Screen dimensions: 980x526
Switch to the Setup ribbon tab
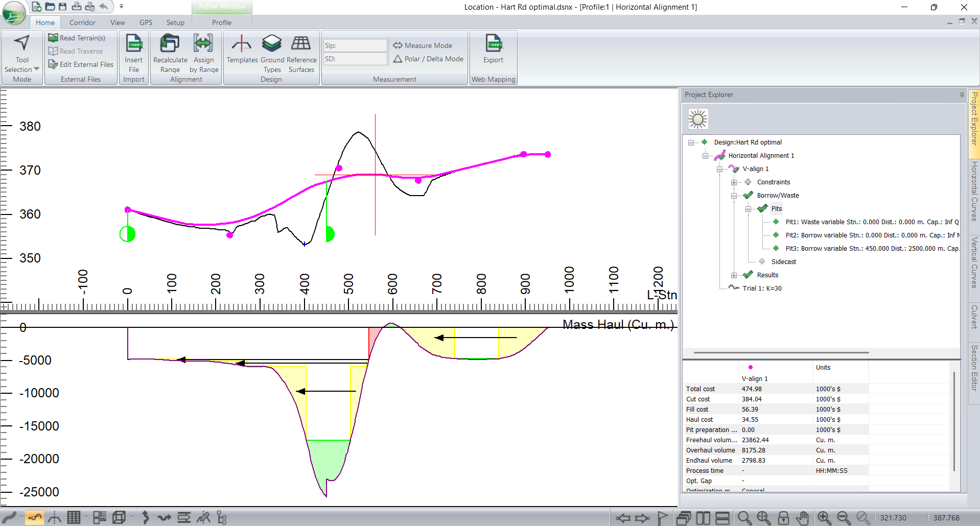point(175,22)
